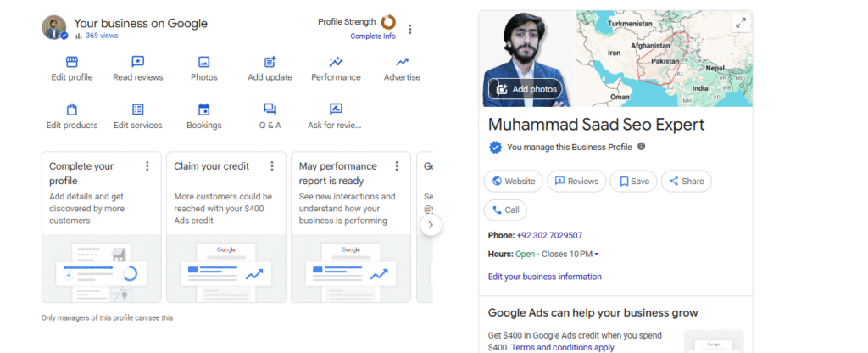Click the verified badge beside You manage
868x353 pixels.
[495, 148]
